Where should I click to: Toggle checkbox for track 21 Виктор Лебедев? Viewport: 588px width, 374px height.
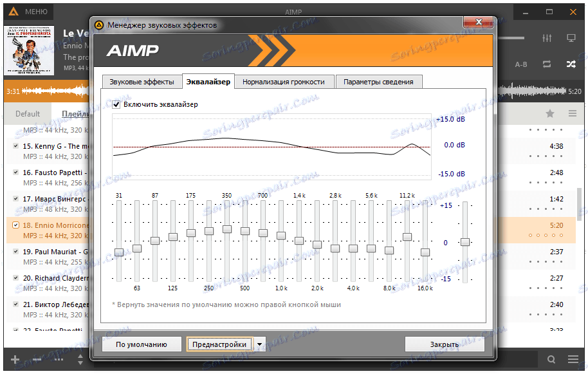15,304
